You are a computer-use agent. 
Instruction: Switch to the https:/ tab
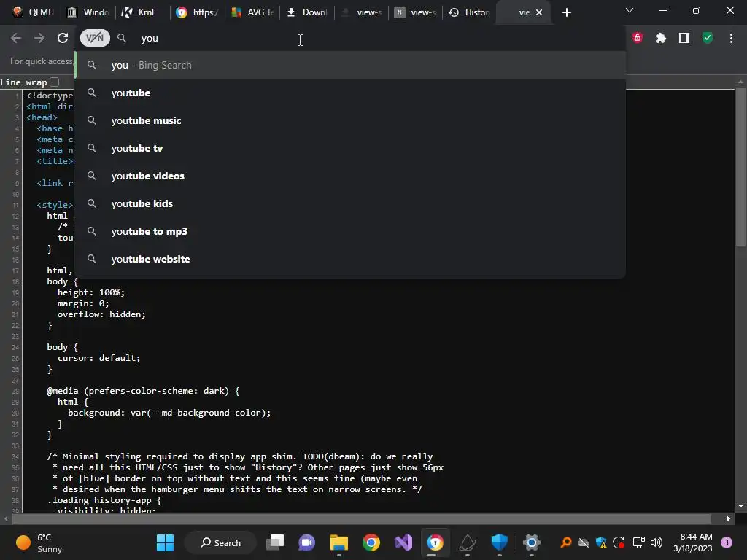(x=196, y=12)
